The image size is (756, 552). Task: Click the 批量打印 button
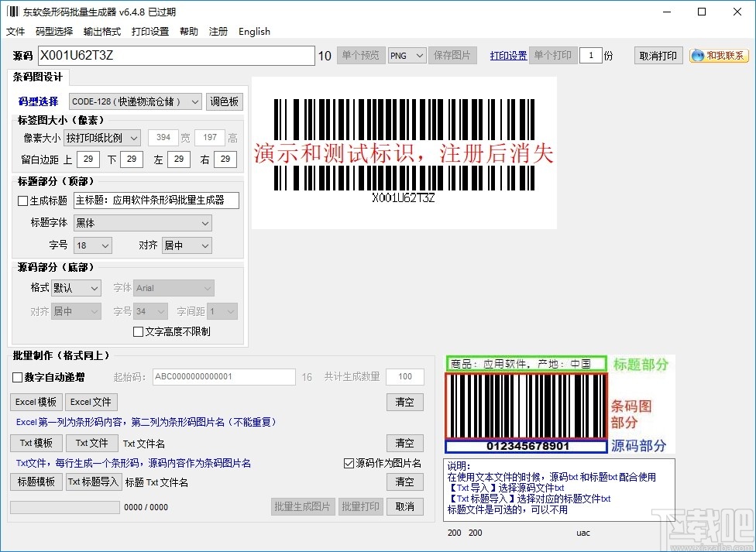[360, 506]
